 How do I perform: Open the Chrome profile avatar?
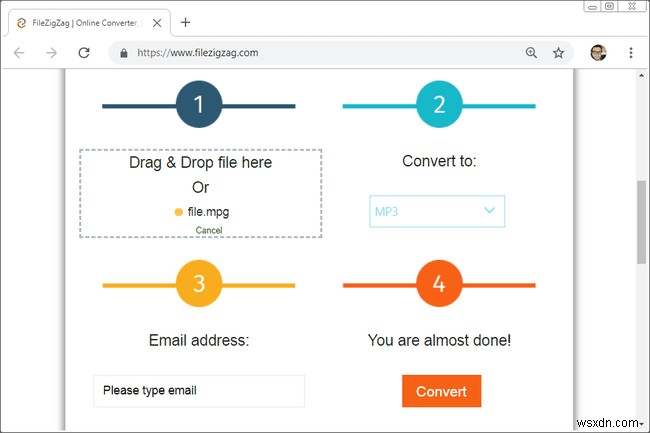click(x=598, y=53)
